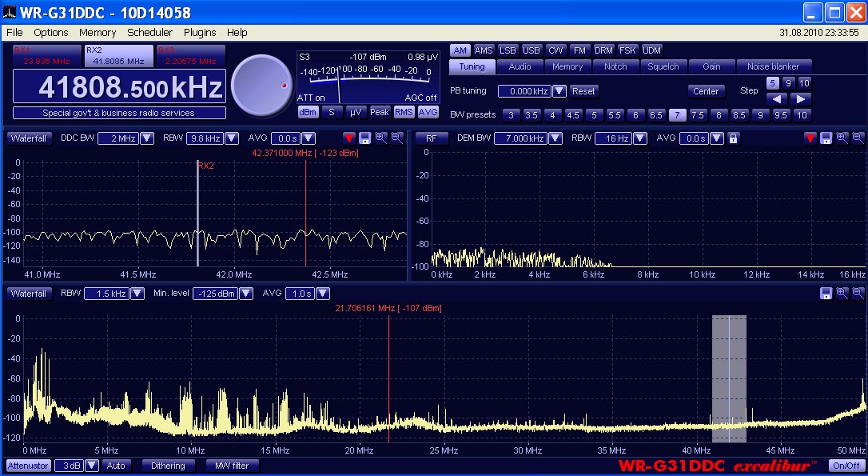Screen dimensions: 868x476
Task: Click the RF button in the demodulator panel
Action: [x=431, y=138]
